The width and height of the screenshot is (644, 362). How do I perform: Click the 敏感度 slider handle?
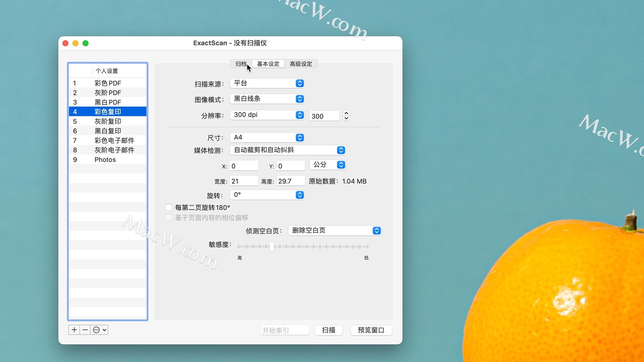[272, 247]
